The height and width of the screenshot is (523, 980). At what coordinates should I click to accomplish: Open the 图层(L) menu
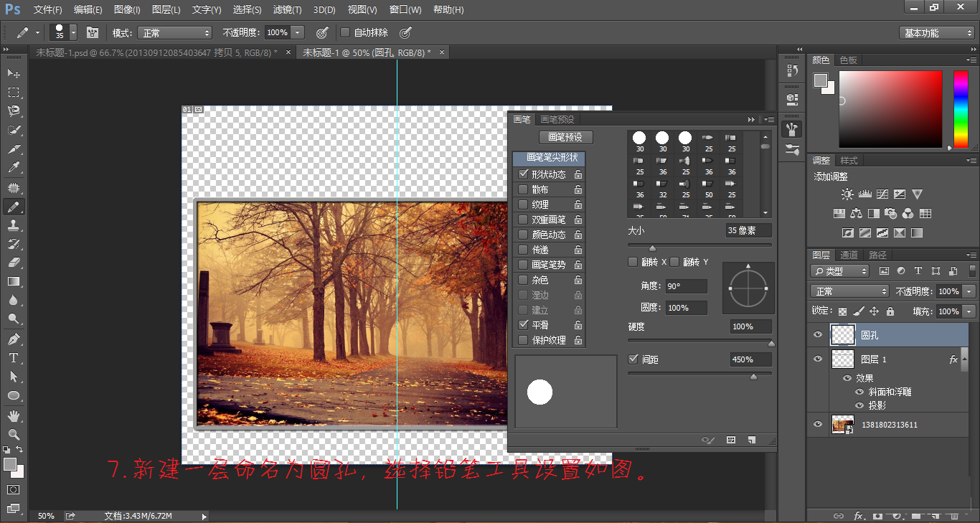(x=166, y=10)
